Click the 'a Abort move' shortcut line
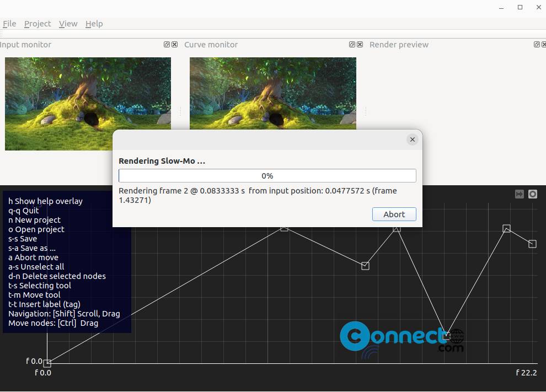This screenshot has width=546, height=392. point(34,257)
